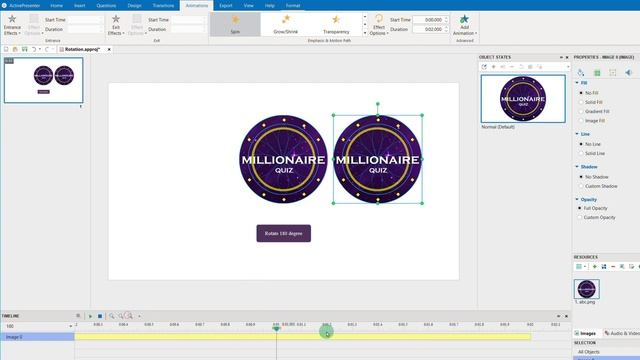Open the Transitions ribbon tab
640x360 pixels.
[x=163, y=6]
